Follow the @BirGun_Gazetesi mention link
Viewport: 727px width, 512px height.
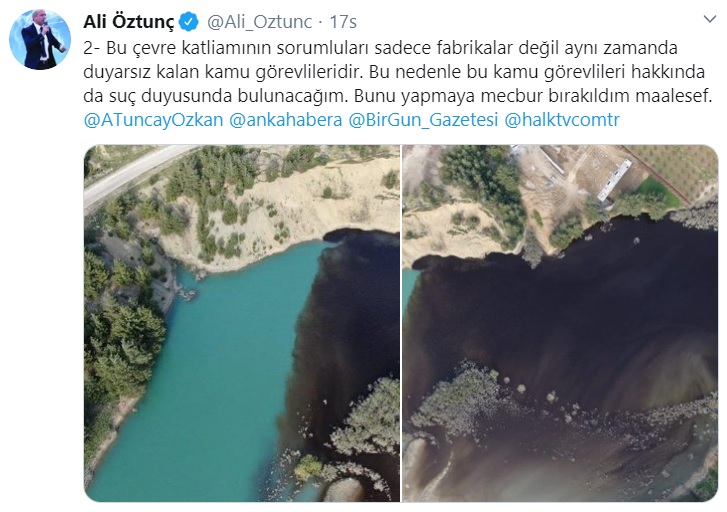(423, 120)
